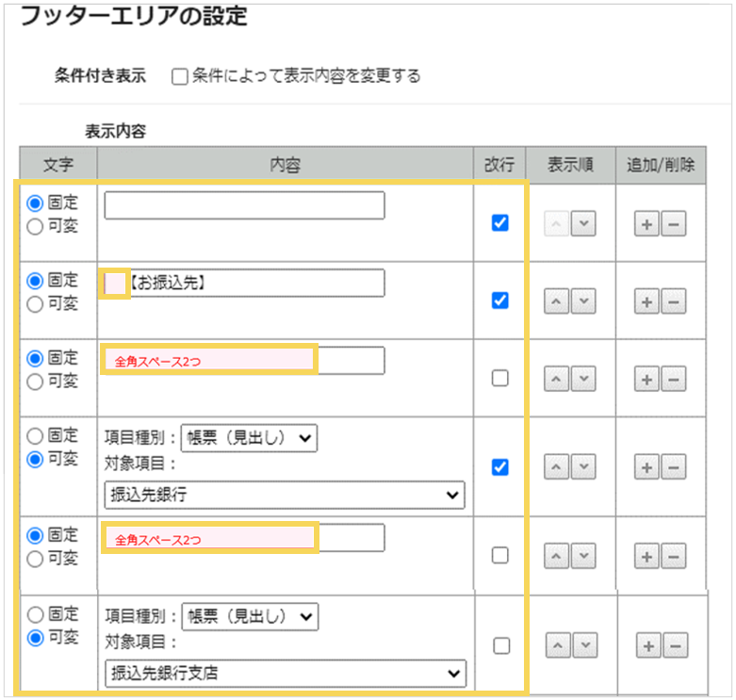Image resolution: width=736 pixels, height=700 pixels.
Task: Click the empty 内容 field in first row
Action: click(244, 205)
